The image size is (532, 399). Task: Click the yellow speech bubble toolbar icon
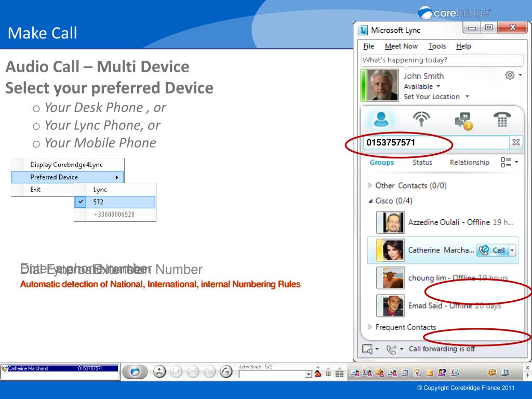point(491,373)
